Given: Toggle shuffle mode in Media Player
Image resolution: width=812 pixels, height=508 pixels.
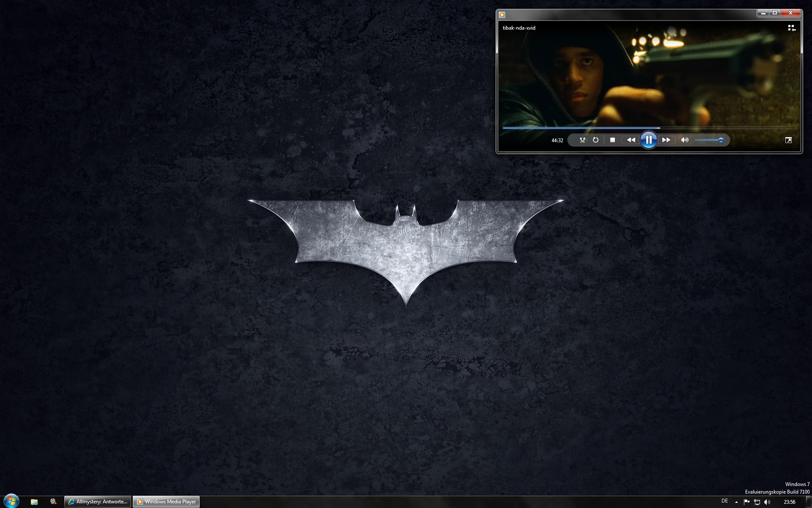Looking at the screenshot, I should click(582, 140).
